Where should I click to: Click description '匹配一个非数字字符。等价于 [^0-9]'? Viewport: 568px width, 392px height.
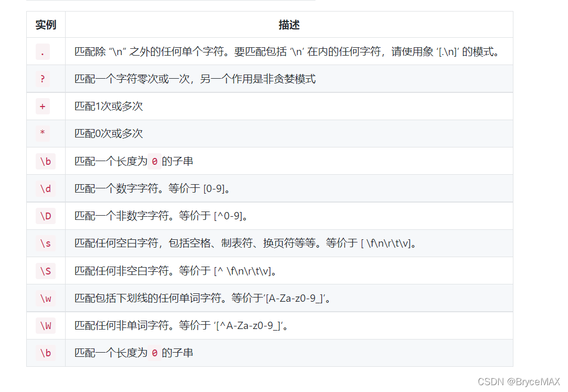[161, 216]
